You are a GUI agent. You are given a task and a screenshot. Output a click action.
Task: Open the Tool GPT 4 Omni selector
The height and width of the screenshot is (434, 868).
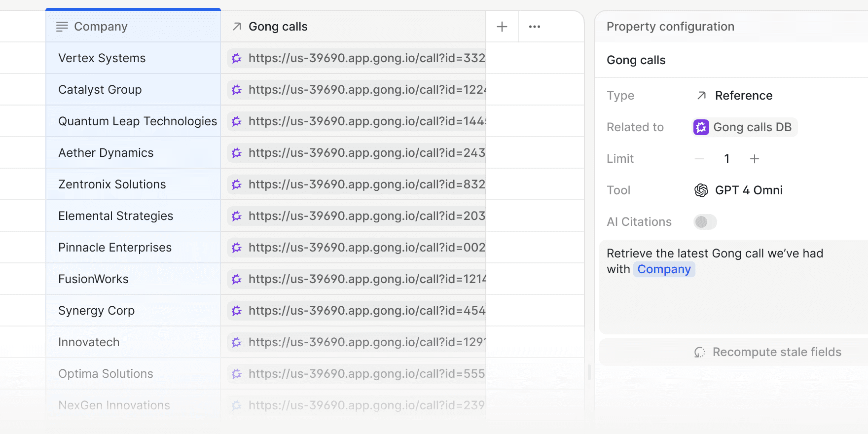pyautogui.click(x=738, y=190)
